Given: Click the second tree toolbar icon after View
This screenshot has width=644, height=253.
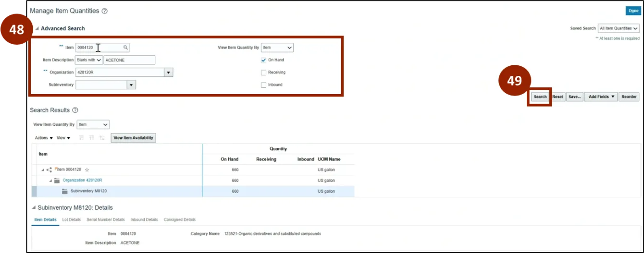Looking at the screenshot, I should tap(91, 138).
